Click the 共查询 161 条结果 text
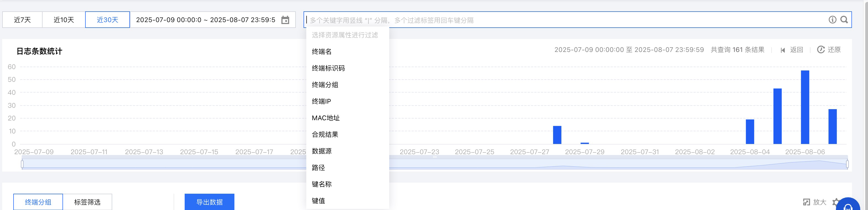The width and height of the screenshot is (868, 210). click(737, 49)
